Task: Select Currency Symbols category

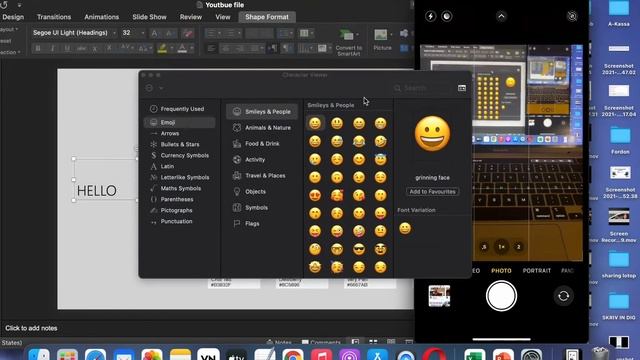Action: tap(180, 156)
